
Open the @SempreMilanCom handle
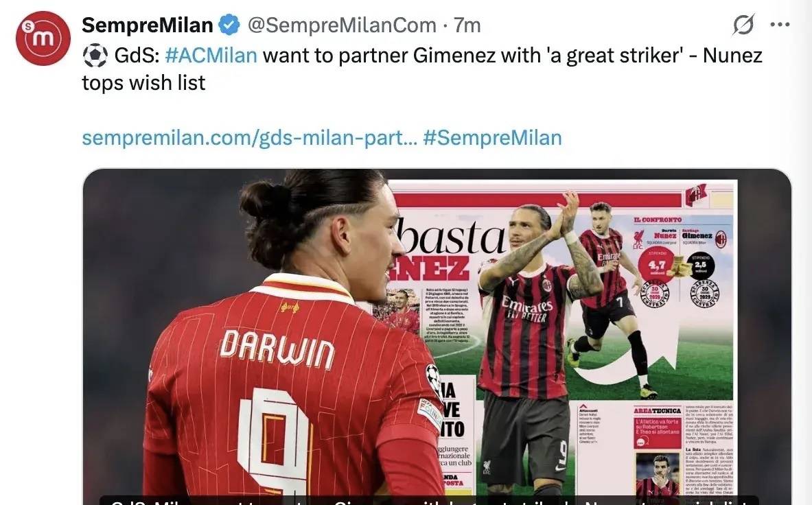point(342,25)
